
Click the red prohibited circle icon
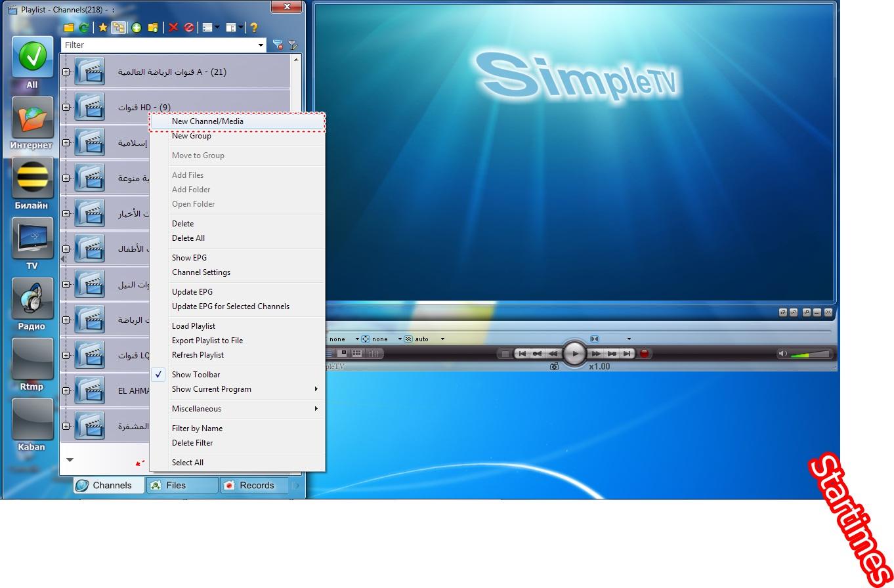[189, 28]
